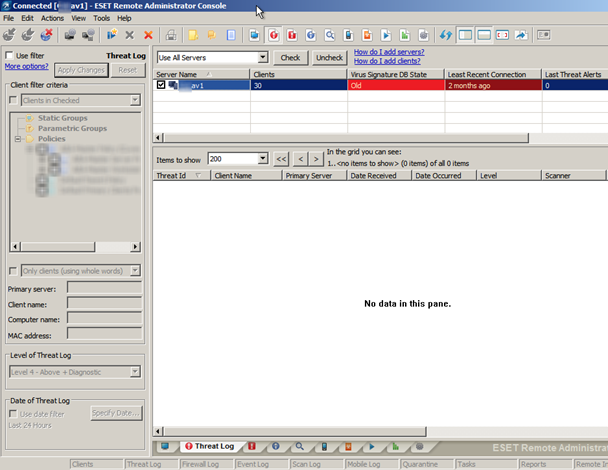Enable the Use filter checkbox
Screen dimensions: 608x470
click(9, 55)
